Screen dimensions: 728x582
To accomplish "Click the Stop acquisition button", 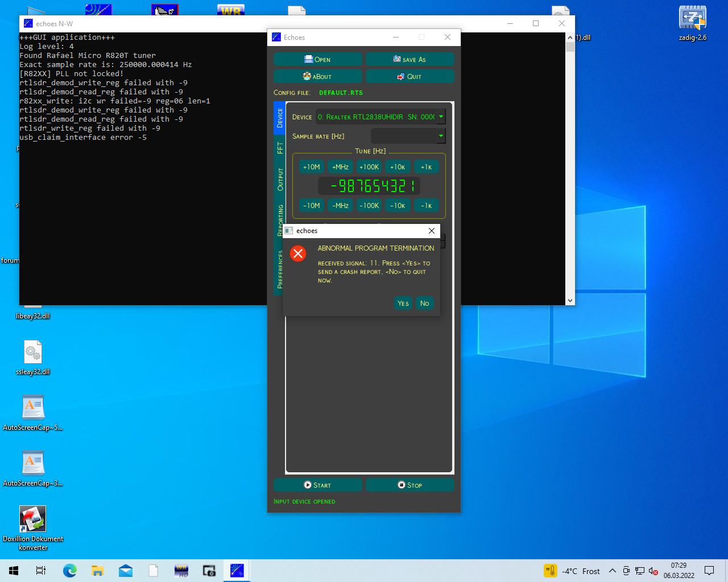I will coord(410,485).
